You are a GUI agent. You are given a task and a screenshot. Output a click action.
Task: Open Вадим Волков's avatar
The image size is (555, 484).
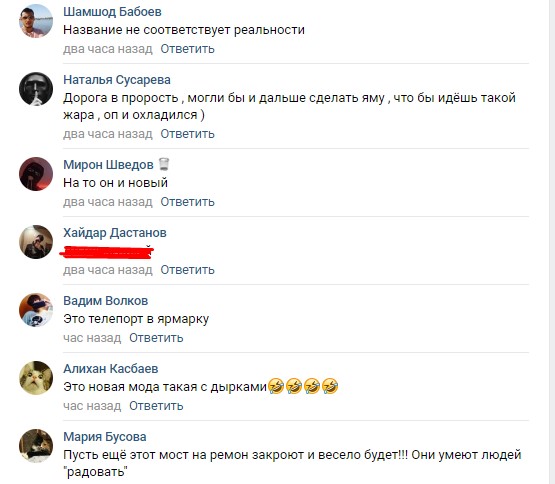click(36, 310)
